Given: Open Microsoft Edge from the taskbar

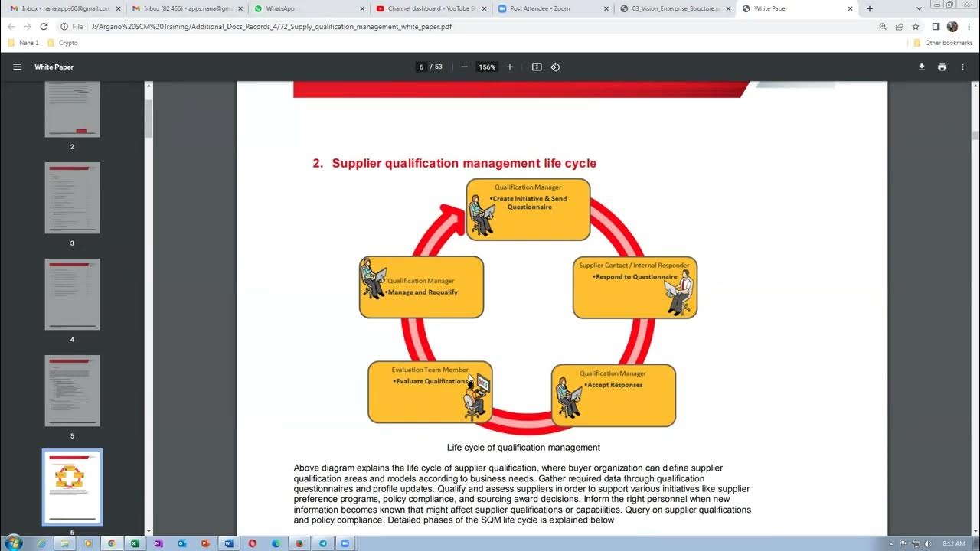Looking at the screenshot, I should 276,543.
